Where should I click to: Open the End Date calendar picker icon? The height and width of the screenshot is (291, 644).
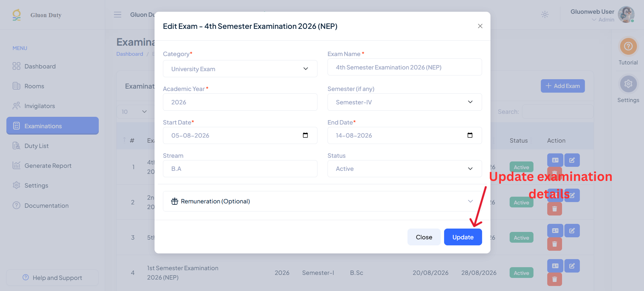pos(470,135)
